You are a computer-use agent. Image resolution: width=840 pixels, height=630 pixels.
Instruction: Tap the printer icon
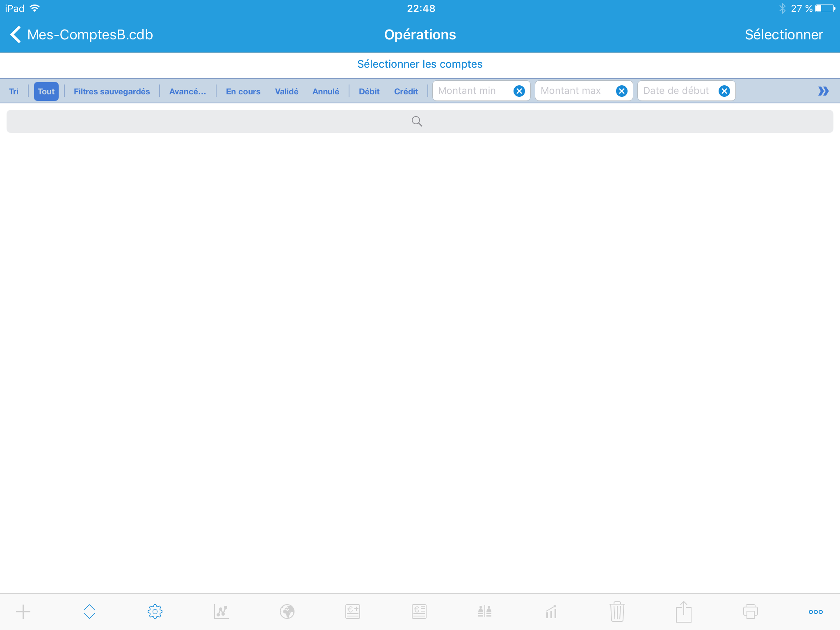point(750,612)
